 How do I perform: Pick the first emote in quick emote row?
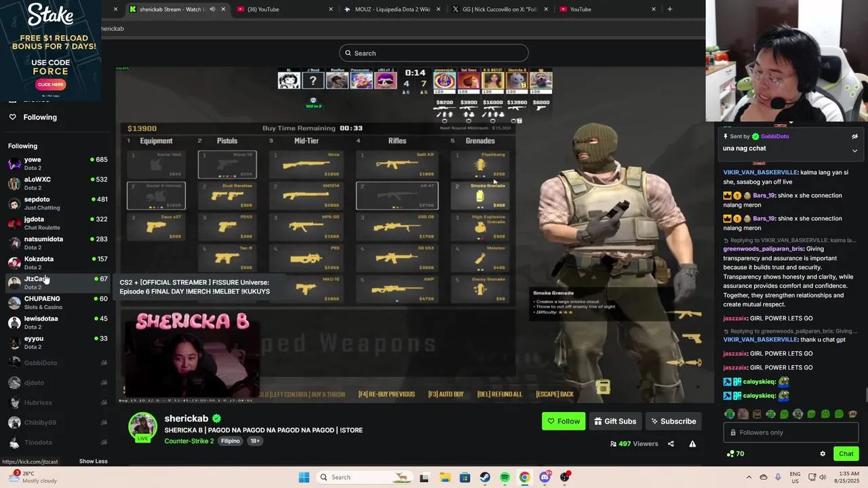point(730,413)
